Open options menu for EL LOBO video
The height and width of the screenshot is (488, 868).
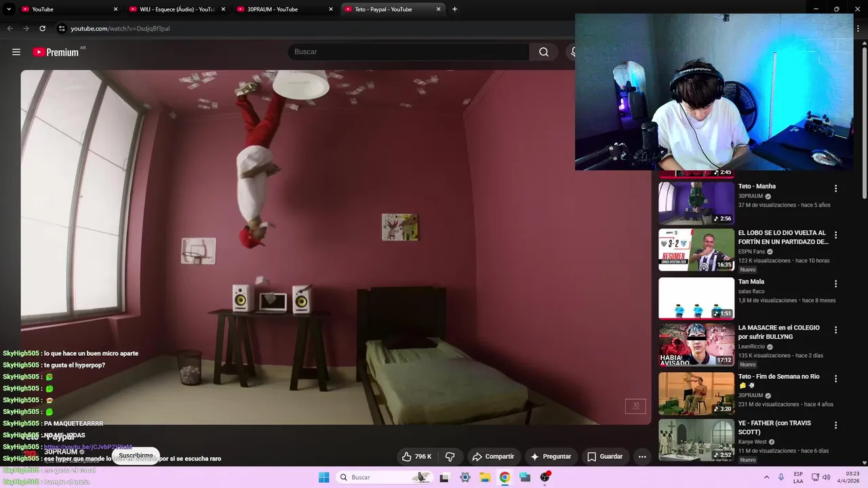(x=835, y=235)
